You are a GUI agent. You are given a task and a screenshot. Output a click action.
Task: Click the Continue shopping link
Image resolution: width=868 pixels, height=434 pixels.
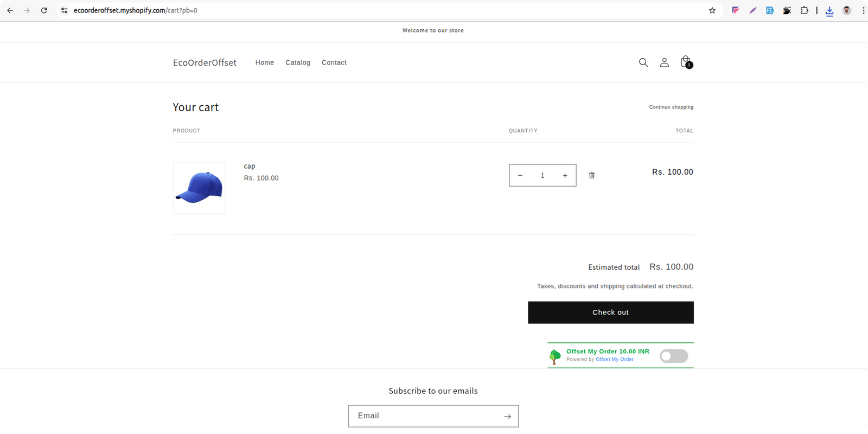pyautogui.click(x=671, y=107)
